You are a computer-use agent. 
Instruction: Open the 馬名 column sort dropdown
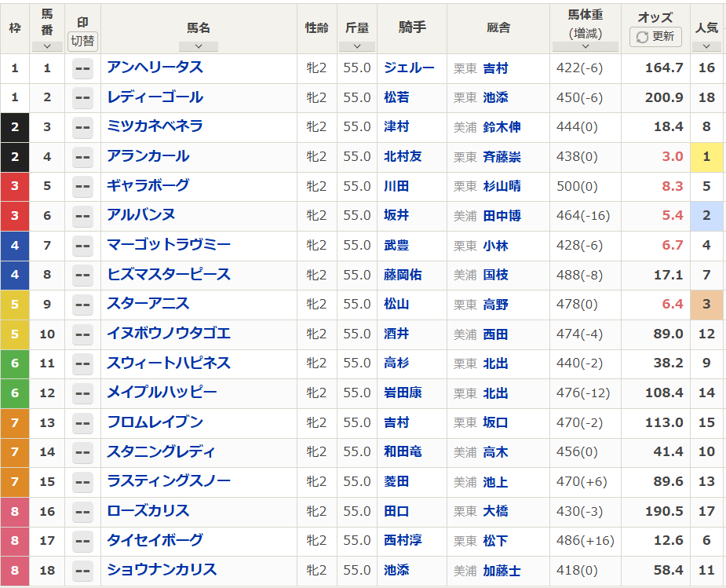pyautogui.click(x=199, y=46)
